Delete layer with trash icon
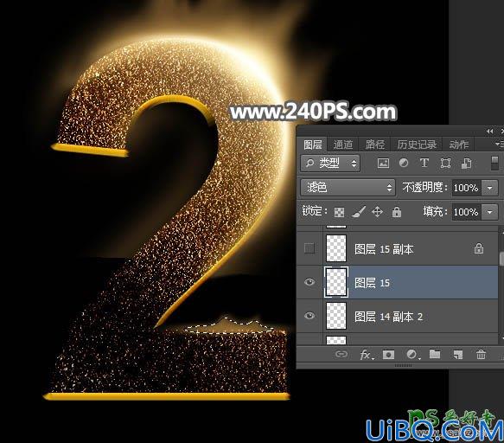 (x=481, y=355)
